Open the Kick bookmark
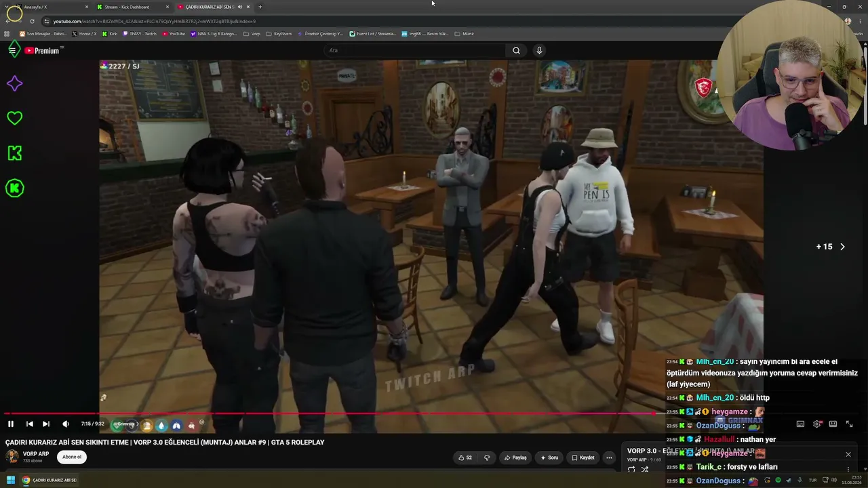 pos(110,34)
